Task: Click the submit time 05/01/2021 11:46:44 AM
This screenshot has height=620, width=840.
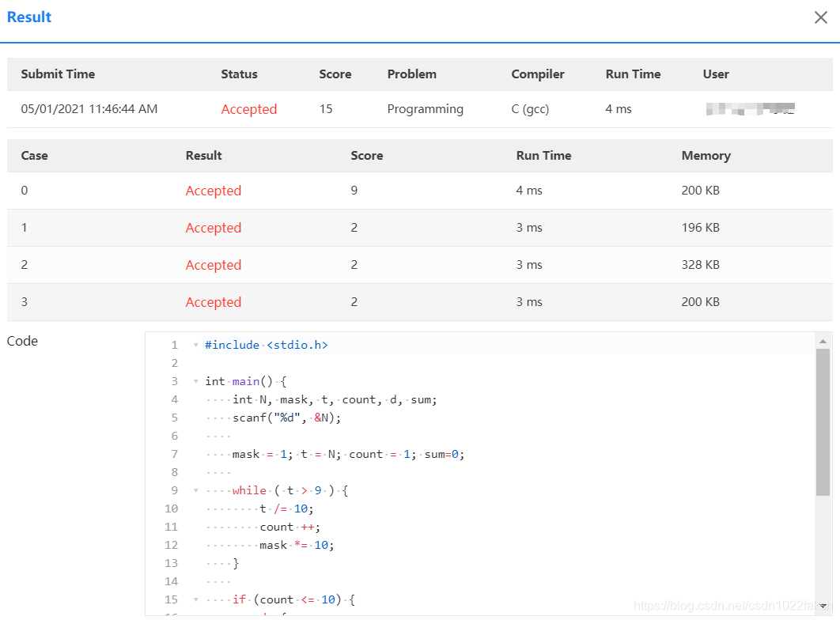Action: point(89,108)
